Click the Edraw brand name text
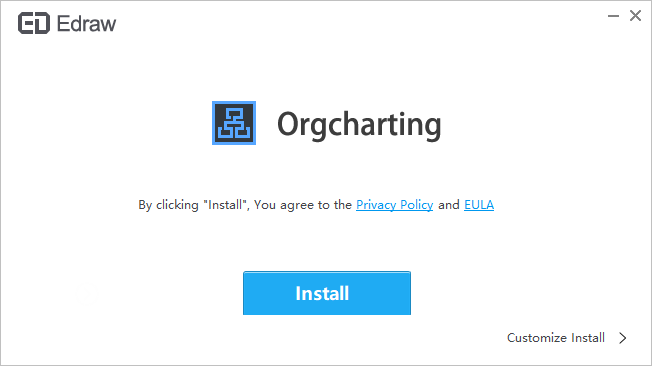Screen dimensions: 652x366 (x=86, y=24)
